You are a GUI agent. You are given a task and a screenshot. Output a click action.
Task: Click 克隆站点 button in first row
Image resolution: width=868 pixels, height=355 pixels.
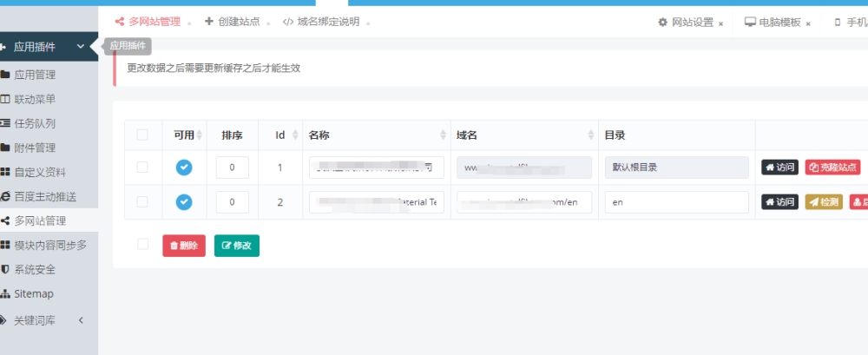click(832, 168)
